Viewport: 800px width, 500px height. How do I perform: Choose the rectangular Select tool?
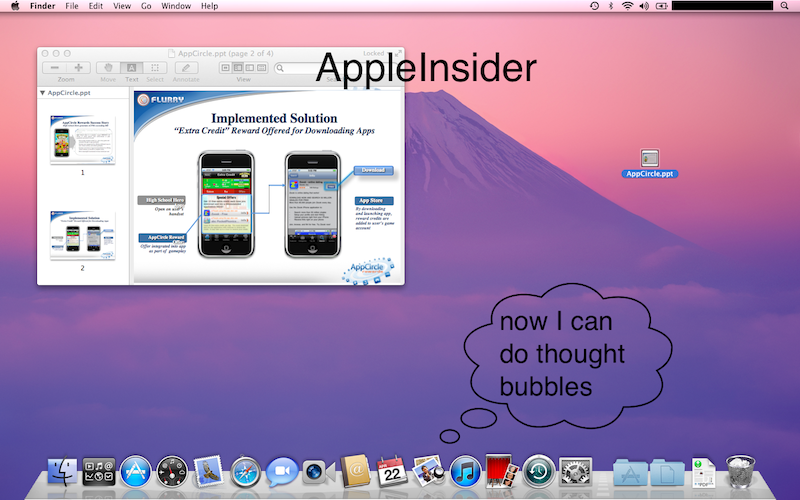click(155, 68)
